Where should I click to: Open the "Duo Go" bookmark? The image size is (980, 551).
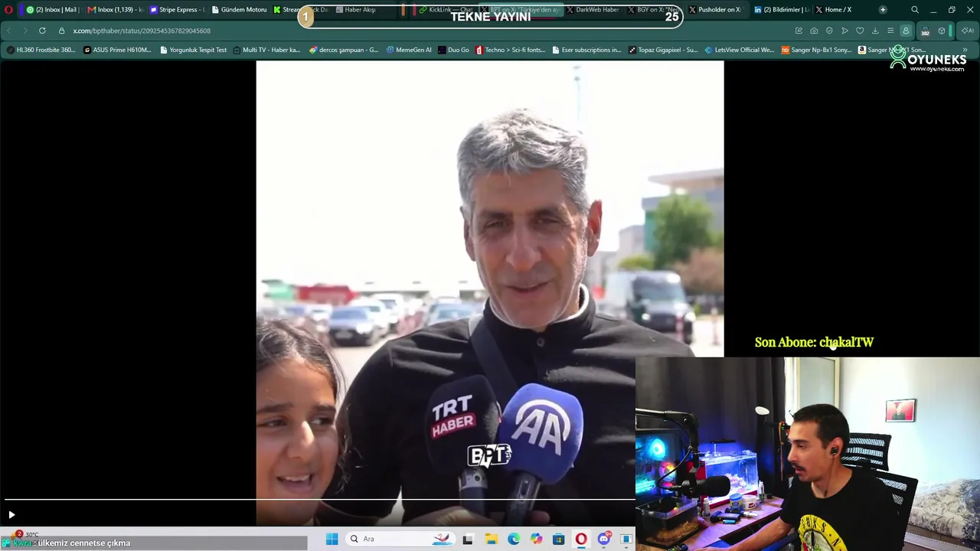(453, 50)
